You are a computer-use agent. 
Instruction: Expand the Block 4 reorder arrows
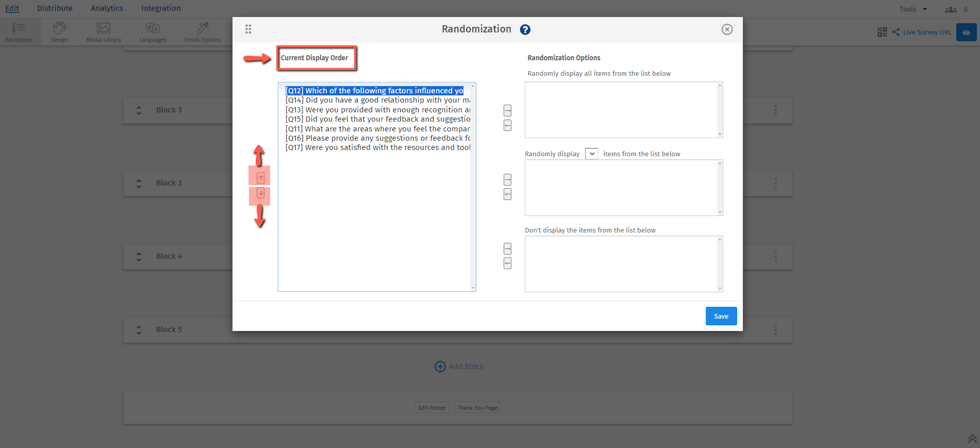[x=139, y=257]
